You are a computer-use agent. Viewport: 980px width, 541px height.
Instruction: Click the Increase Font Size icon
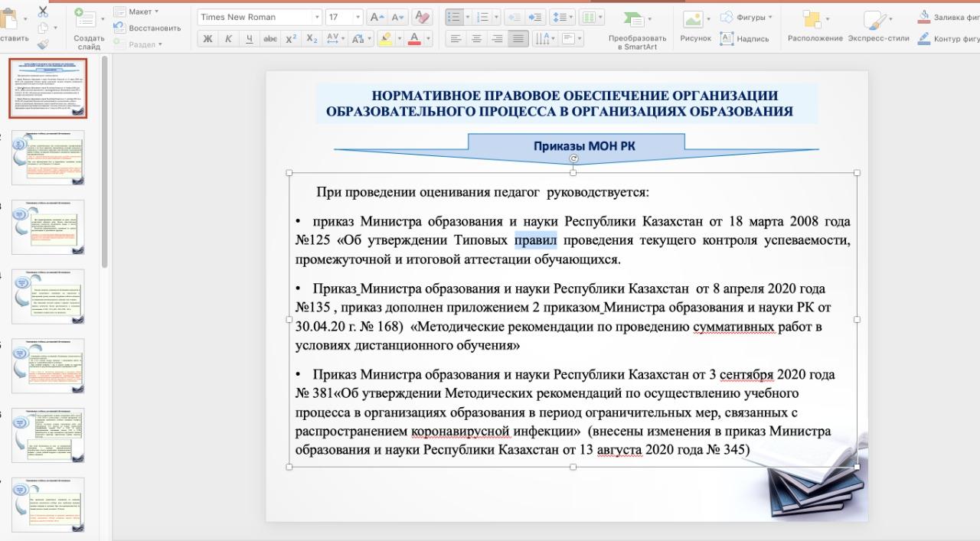[376, 18]
